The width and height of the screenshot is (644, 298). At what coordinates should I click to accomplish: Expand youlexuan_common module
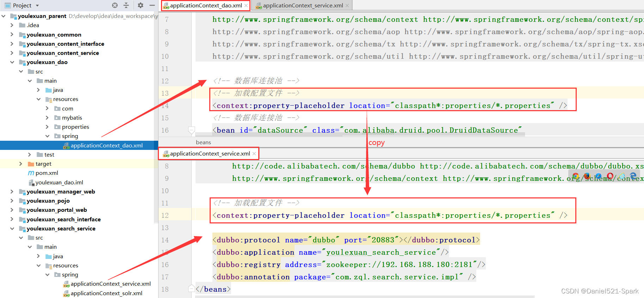[12, 34]
